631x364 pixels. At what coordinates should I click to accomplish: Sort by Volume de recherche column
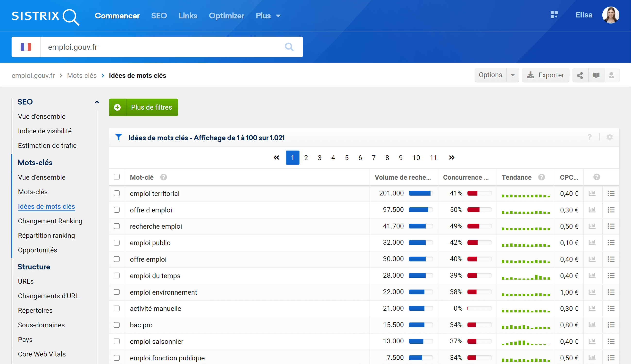coord(403,177)
